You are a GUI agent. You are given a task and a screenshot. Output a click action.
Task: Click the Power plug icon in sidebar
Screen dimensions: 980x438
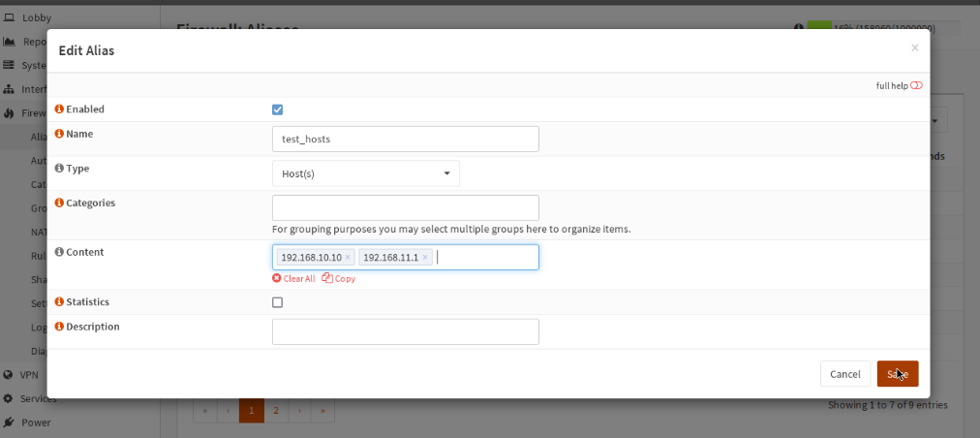pyautogui.click(x=8, y=422)
